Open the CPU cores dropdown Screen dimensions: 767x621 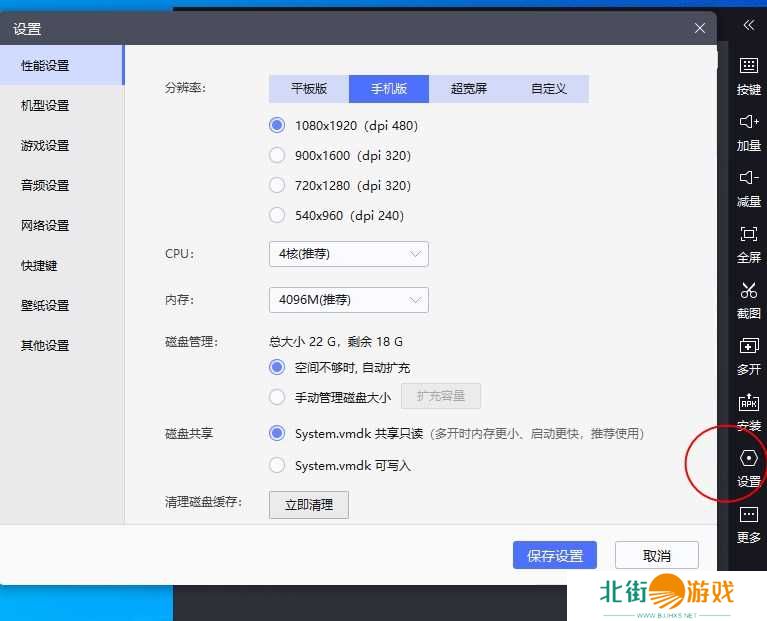tap(348, 254)
